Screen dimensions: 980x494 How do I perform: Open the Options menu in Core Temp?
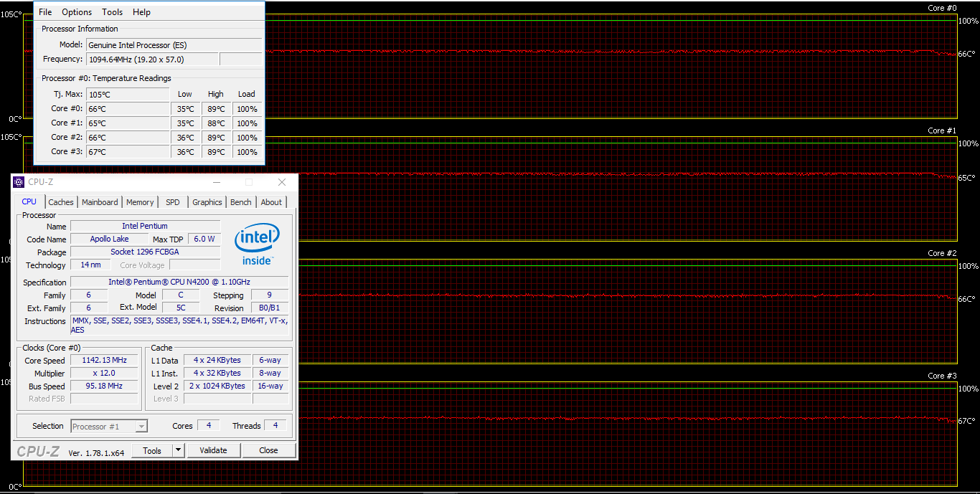pyautogui.click(x=77, y=12)
